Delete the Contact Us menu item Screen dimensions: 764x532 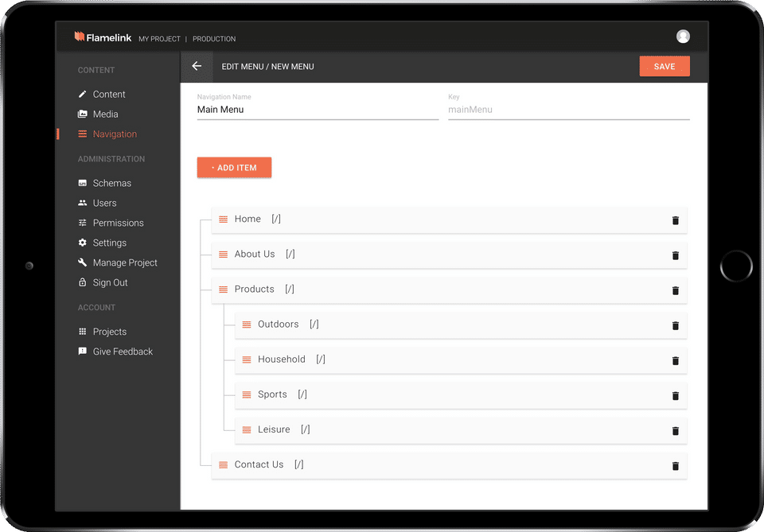676,466
